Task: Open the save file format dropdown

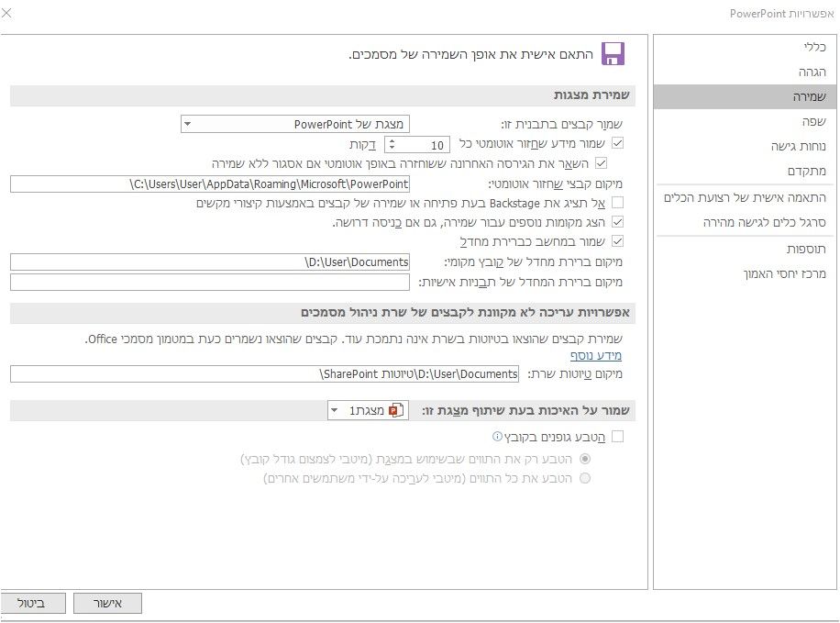Action: tap(295, 124)
